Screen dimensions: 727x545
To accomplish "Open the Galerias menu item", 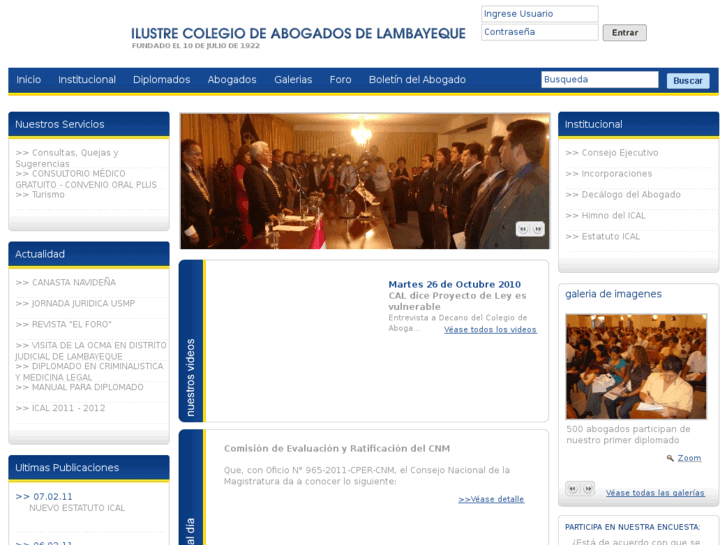I will pyautogui.click(x=293, y=80).
